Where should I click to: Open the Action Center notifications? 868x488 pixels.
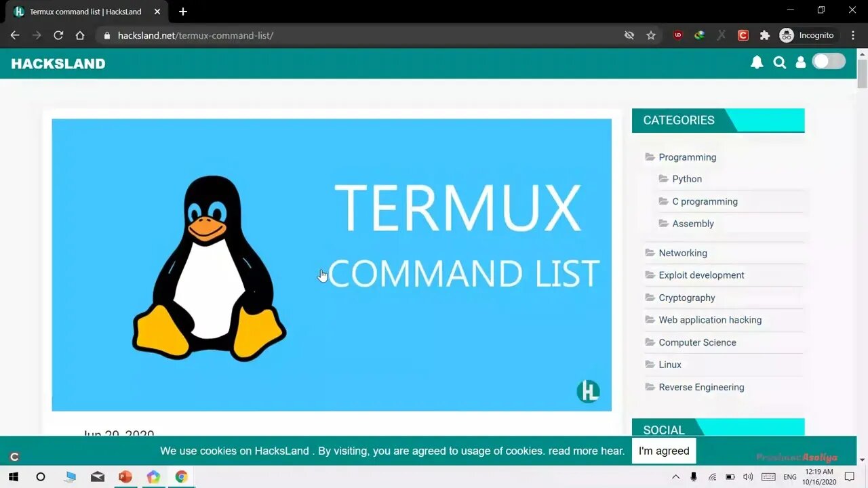850,476
